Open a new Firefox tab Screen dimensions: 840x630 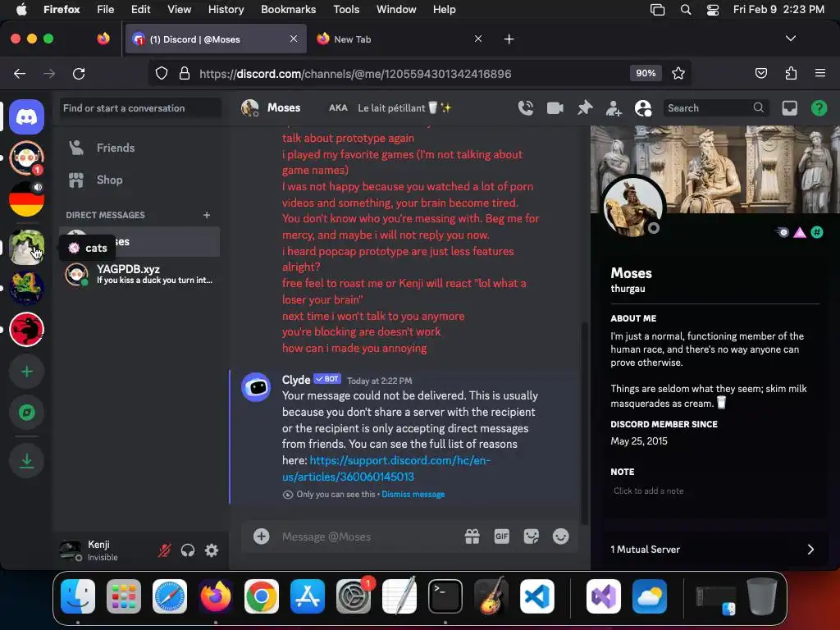(x=509, y=39)
